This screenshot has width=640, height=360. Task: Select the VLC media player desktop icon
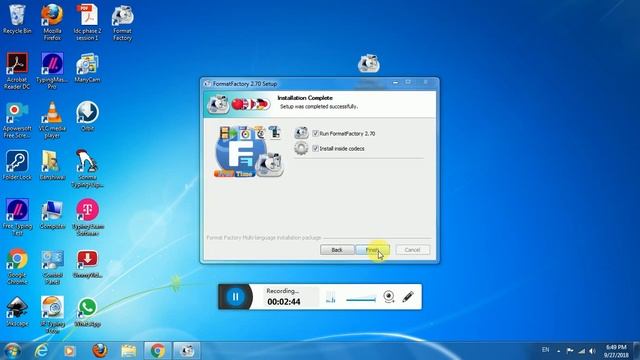pyautogui.click(x=52, y=120)
